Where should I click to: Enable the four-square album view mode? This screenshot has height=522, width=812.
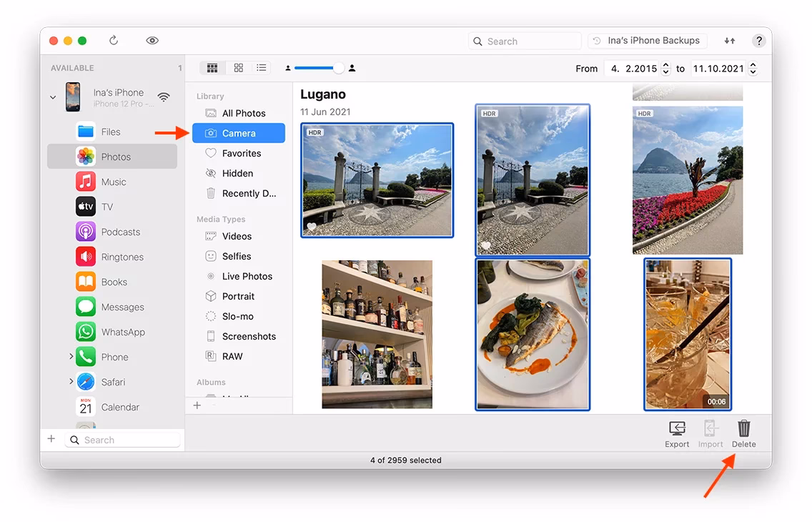pos(237,67)
